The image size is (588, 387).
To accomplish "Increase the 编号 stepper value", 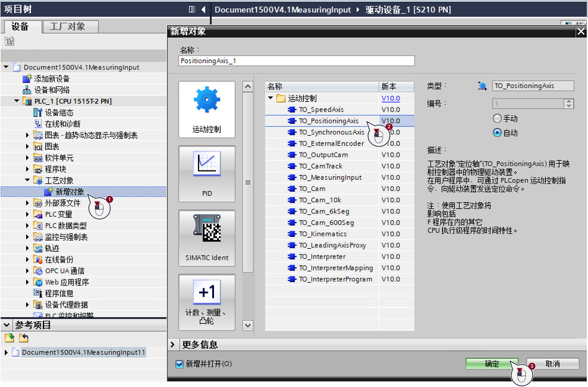I will 569,101.
